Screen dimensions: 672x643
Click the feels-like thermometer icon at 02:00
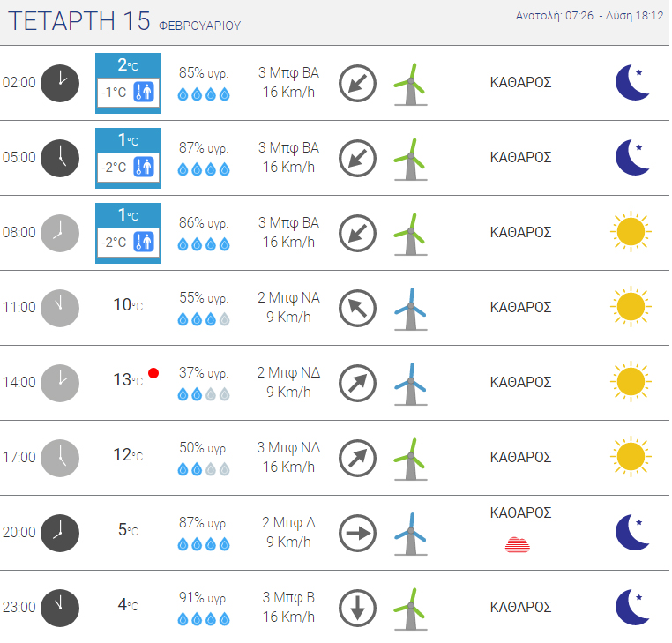[x=144, y=92]
